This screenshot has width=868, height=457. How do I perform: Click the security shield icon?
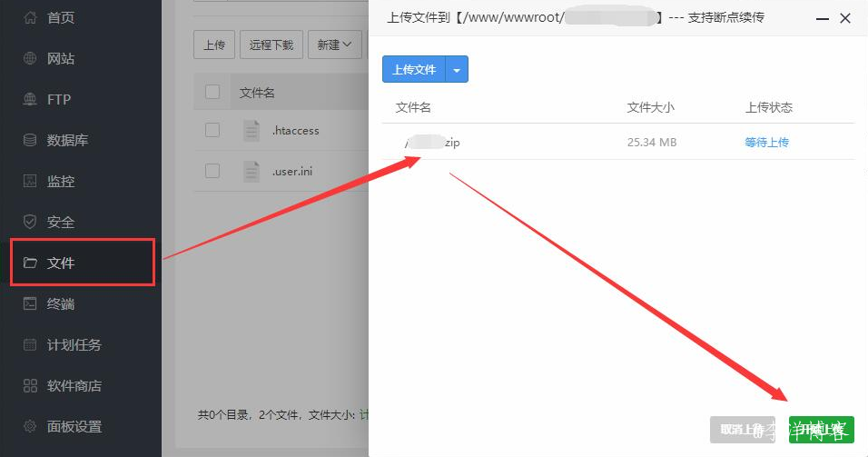click(30, 223)
